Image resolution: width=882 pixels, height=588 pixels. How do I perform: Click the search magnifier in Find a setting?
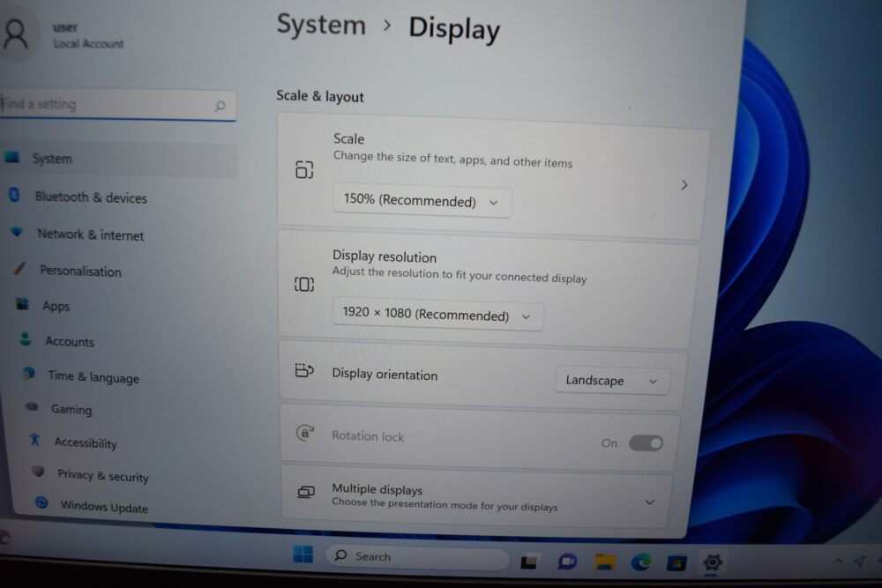click(220, 106)
